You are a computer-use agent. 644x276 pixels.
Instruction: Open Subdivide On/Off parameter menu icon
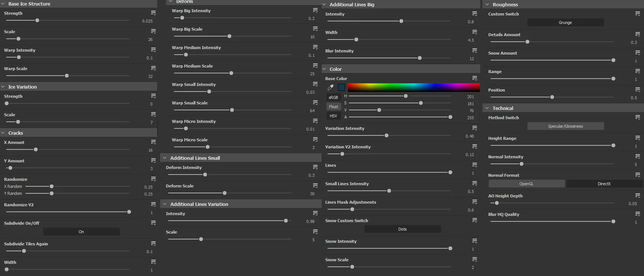coord(153,223)
